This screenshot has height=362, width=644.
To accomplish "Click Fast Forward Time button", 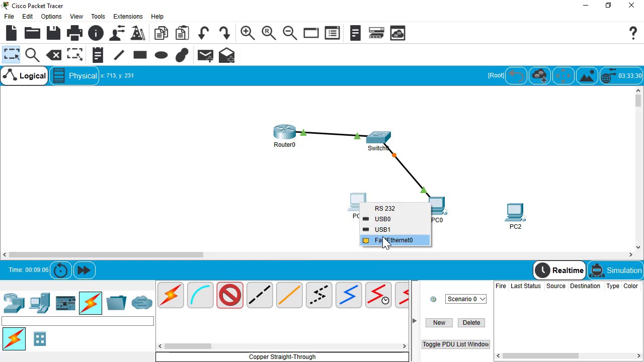I will point(84,270).
